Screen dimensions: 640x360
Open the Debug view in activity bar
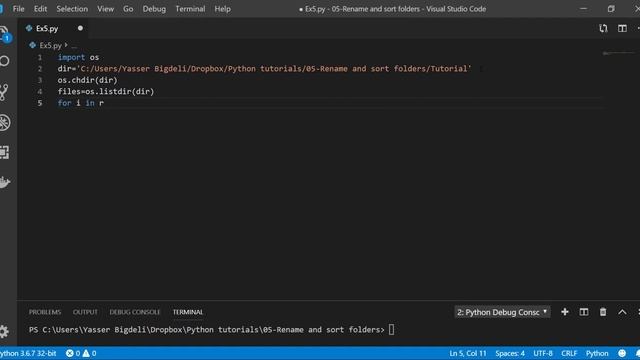tap(4, 122)
